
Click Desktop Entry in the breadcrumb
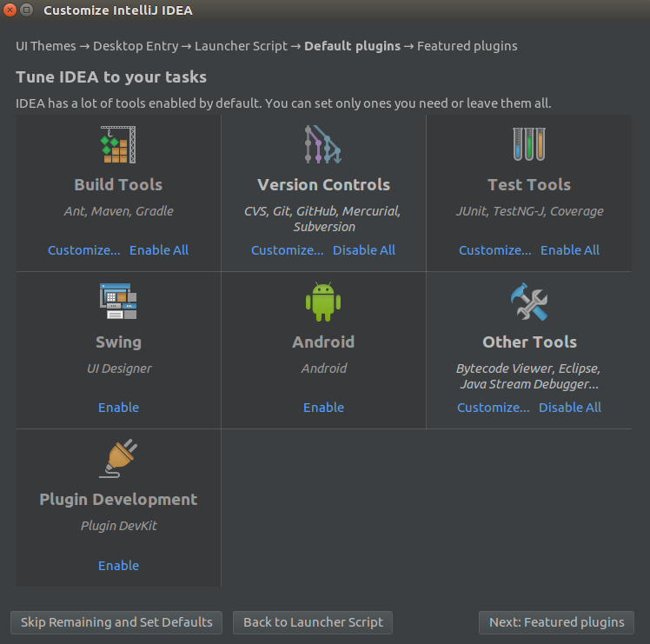click(x=136, y=46)
